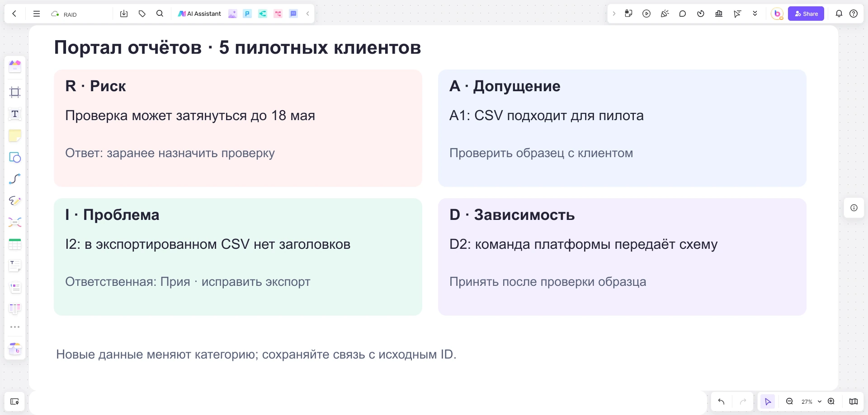Open the timer icon

(701, 14)
